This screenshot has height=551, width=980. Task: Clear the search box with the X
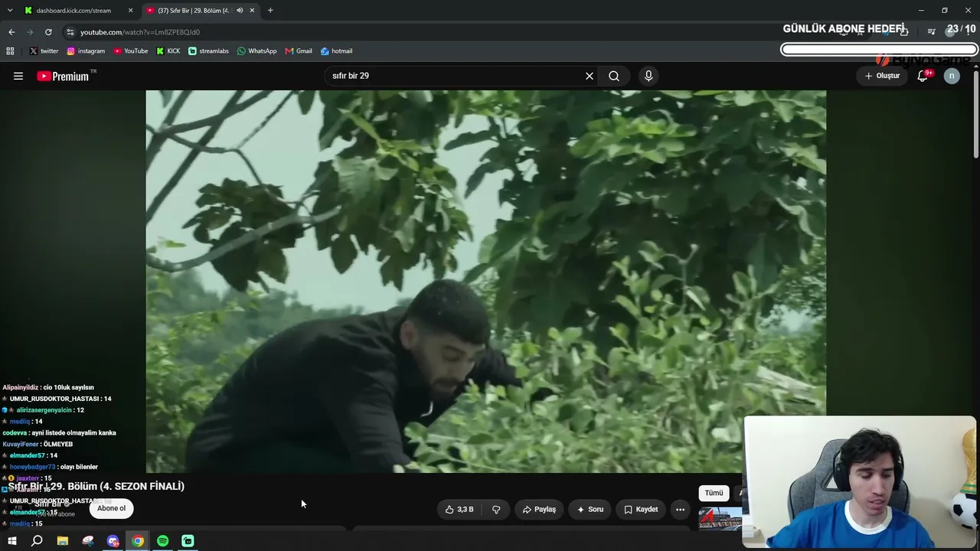click(x=590, y=76)
